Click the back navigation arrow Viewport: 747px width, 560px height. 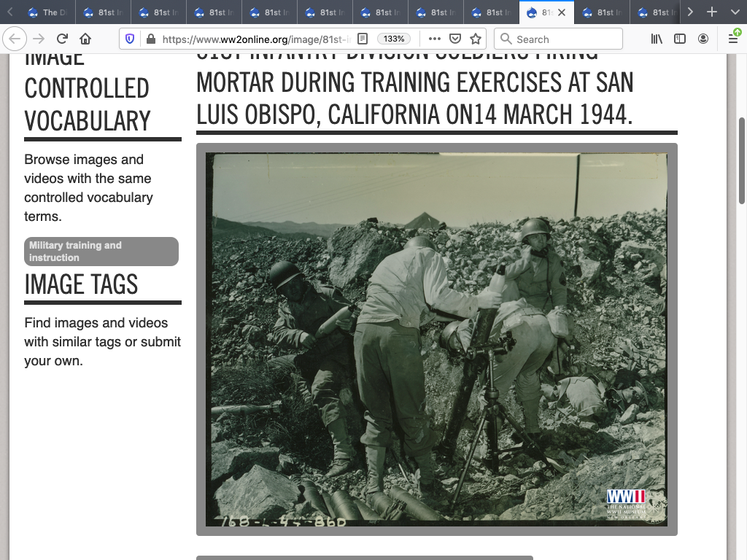click(15, 39)
